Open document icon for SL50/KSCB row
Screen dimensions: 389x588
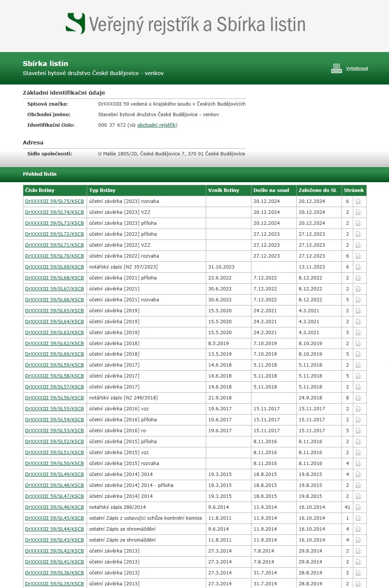(358, 464)
